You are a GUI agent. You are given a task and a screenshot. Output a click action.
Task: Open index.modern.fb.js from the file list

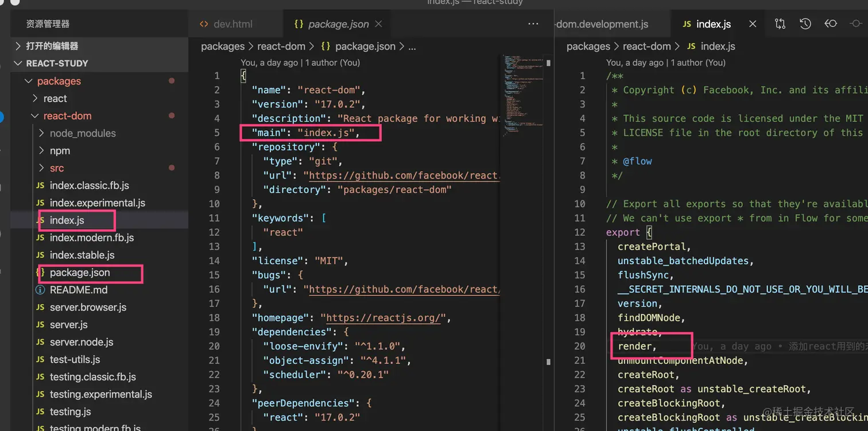92,238
